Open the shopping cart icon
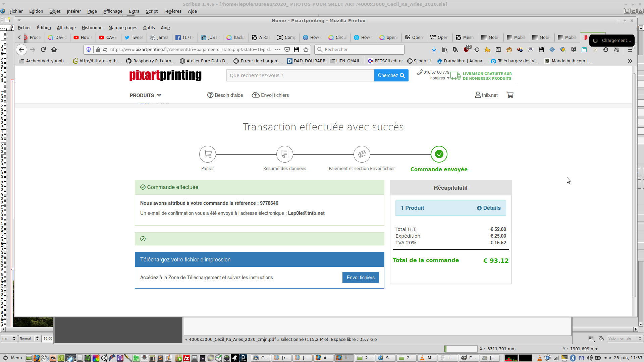Image resolution: width=644 pixels, height=362 pixels. coord(510,95)
